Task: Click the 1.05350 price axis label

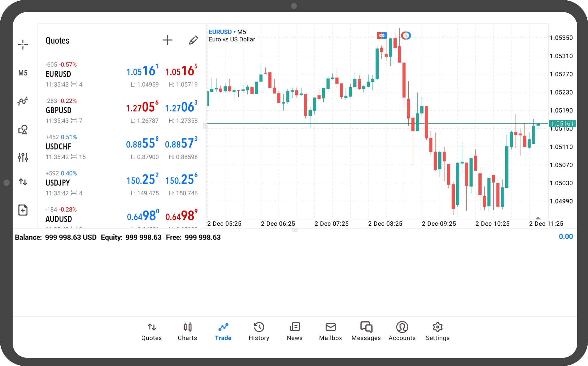Action: pos(561,38)
